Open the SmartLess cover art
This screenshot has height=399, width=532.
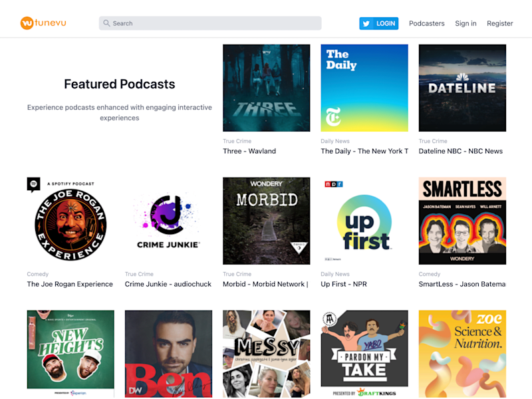coord(462,221)
